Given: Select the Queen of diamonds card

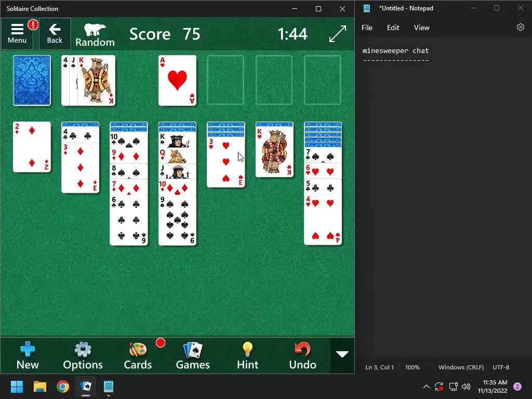Looking at the screenshot, I should (x=178, y=156).
